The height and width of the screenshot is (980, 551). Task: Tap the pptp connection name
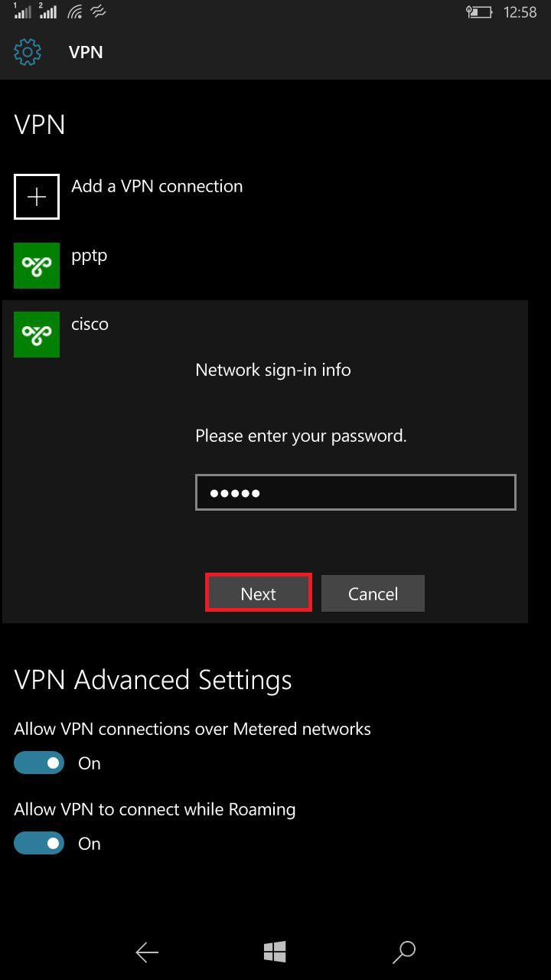[x=90, y=256]
